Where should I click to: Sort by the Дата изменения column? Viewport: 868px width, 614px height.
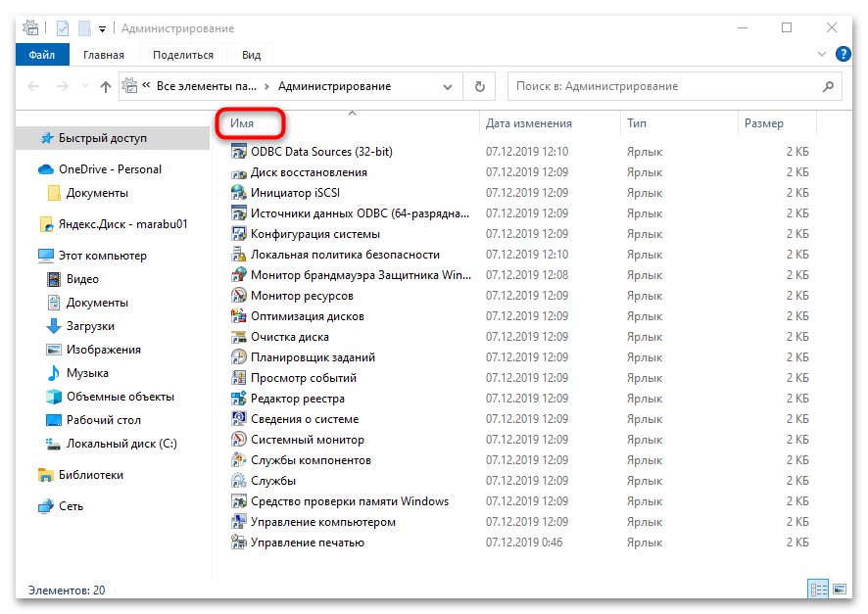coord(529,123)
